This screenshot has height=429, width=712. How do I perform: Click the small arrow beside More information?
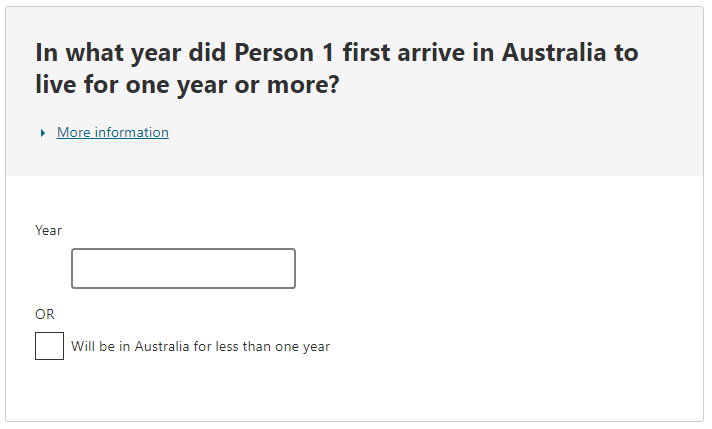point(43,133)
